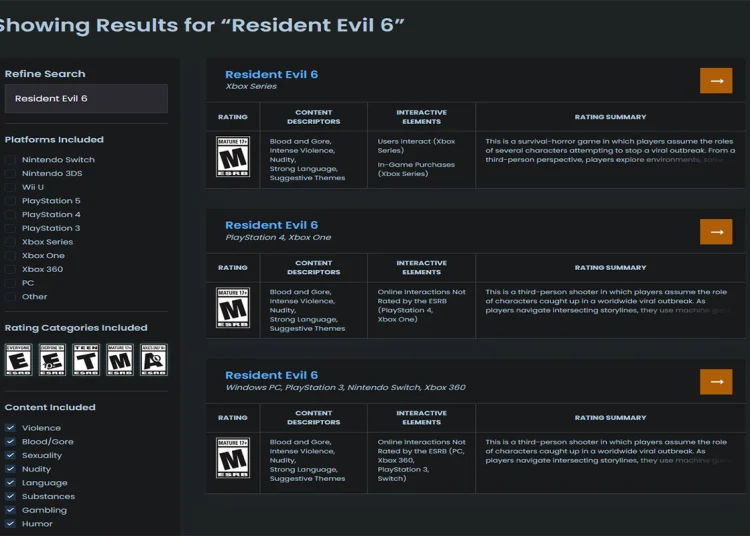Viewport: 750px width, 536px height.
Task: Uncheck the Nudity content checkbox
Action: click(x=10, y=469)
